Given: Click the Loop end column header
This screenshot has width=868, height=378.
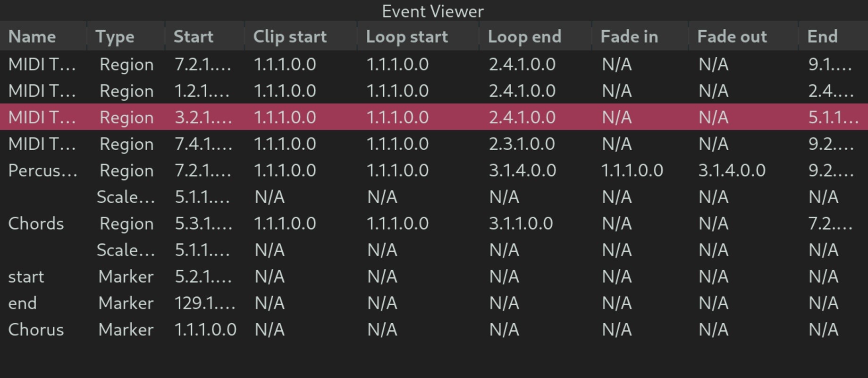Looking at the screenshot, I should coord(535,36).
